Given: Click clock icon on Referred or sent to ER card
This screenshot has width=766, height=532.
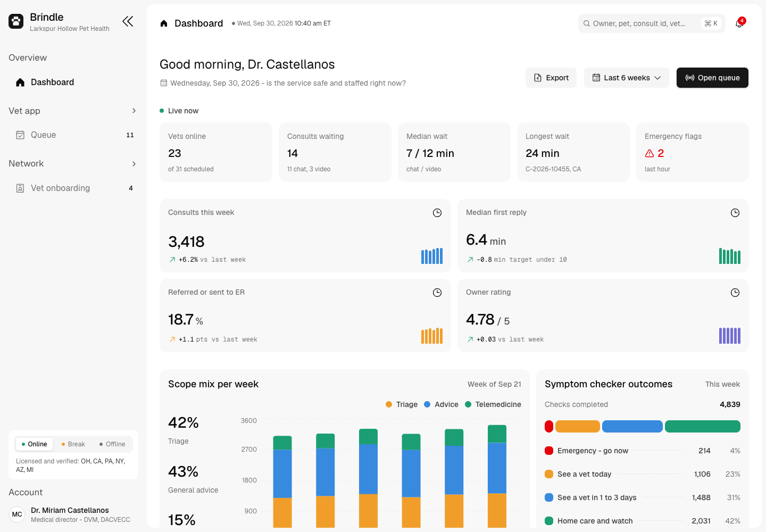Looking at the screenshot, I should pyautogui.click(x=437, y=293).
